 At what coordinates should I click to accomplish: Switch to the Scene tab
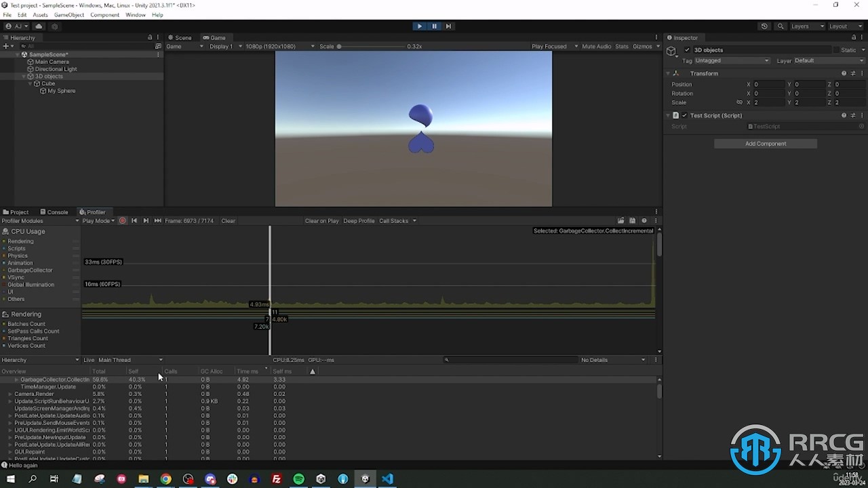tap(180, 38)
